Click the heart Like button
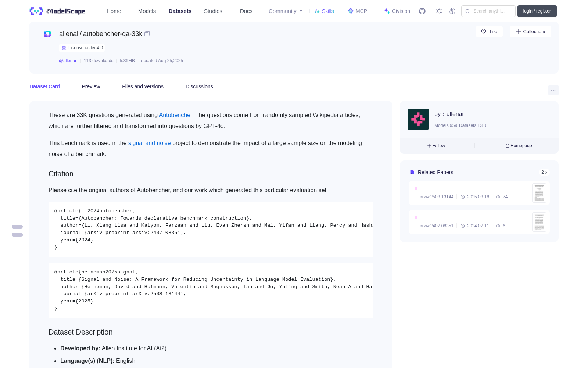 click(x=490, y=32)
